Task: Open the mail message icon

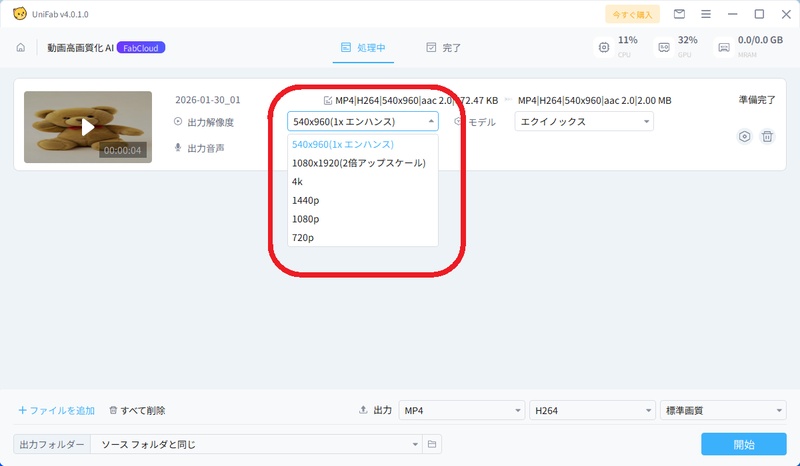Action: tap(679, 14)
